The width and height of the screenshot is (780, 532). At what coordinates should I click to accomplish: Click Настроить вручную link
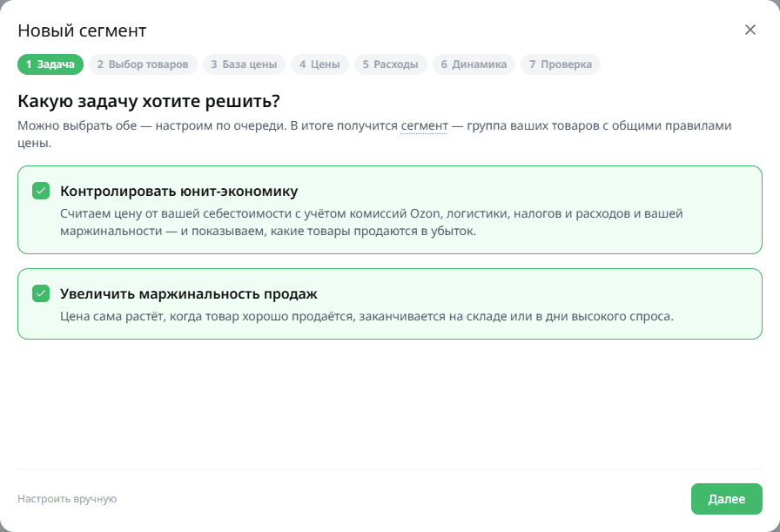coord(67,499)
